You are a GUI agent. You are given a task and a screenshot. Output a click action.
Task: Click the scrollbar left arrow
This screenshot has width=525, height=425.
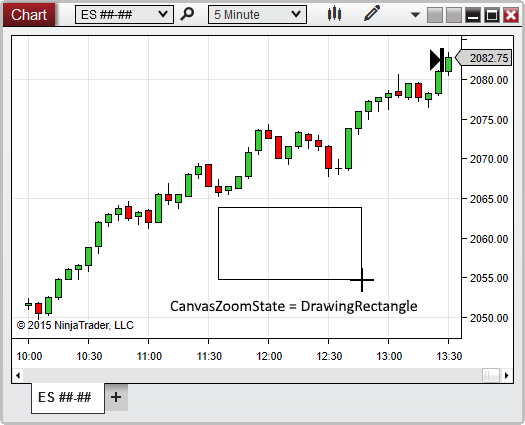point(18,375)
